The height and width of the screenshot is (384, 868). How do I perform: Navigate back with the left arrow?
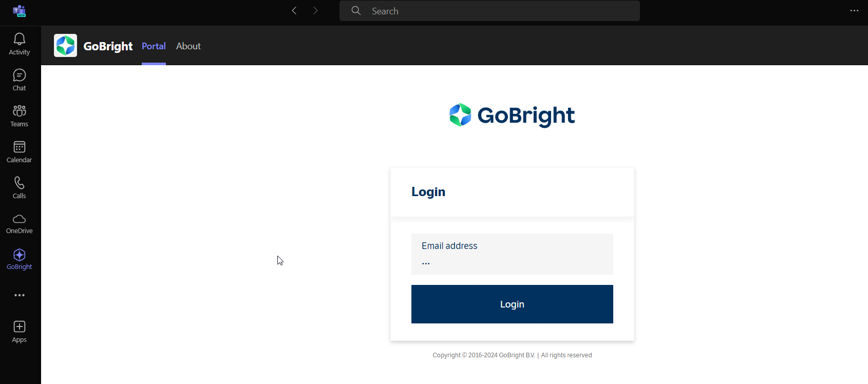coord(294,11)
